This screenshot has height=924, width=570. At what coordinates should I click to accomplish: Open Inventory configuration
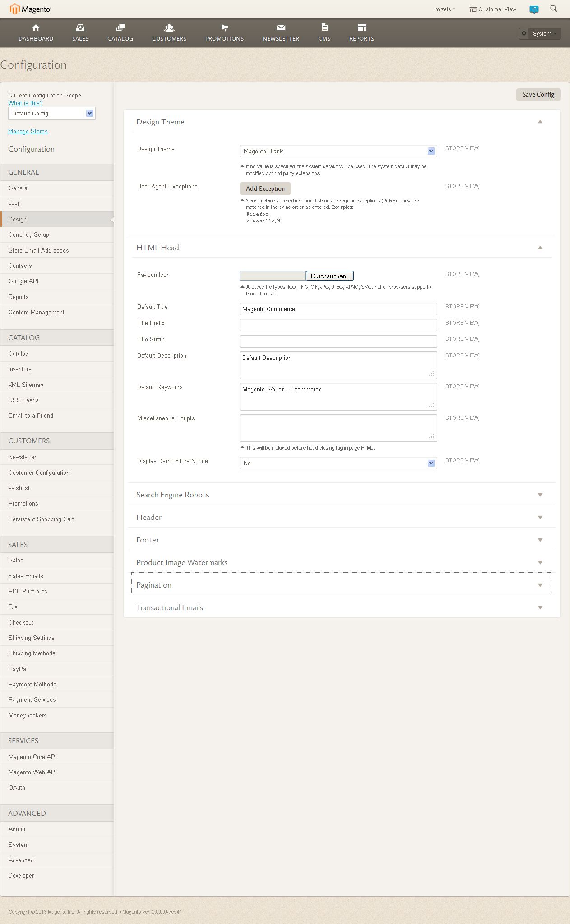tap(57, 369)
